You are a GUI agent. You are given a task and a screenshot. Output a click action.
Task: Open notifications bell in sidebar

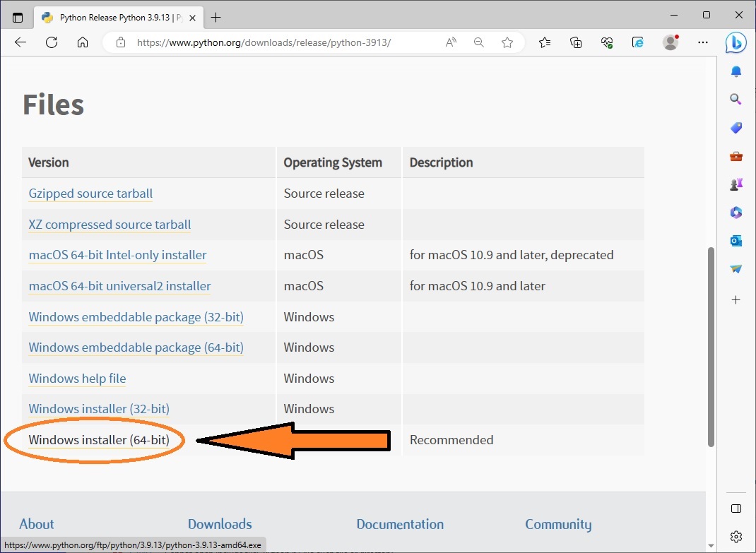[736, 71]
